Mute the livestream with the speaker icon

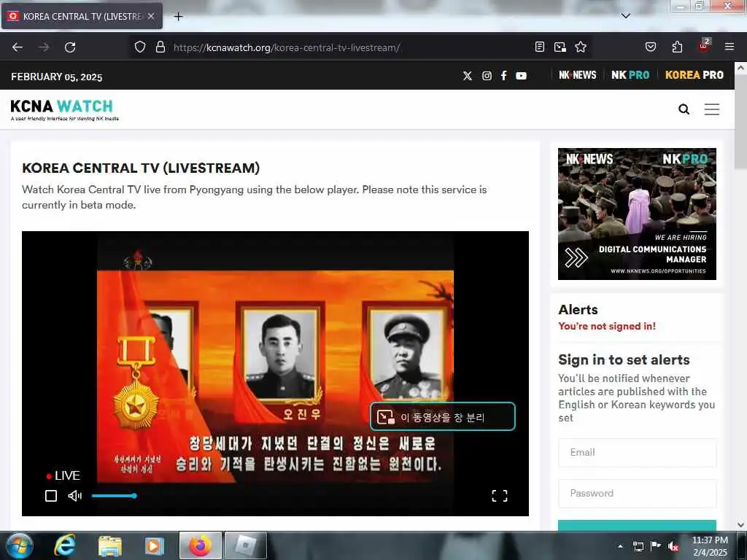[75, 496]
